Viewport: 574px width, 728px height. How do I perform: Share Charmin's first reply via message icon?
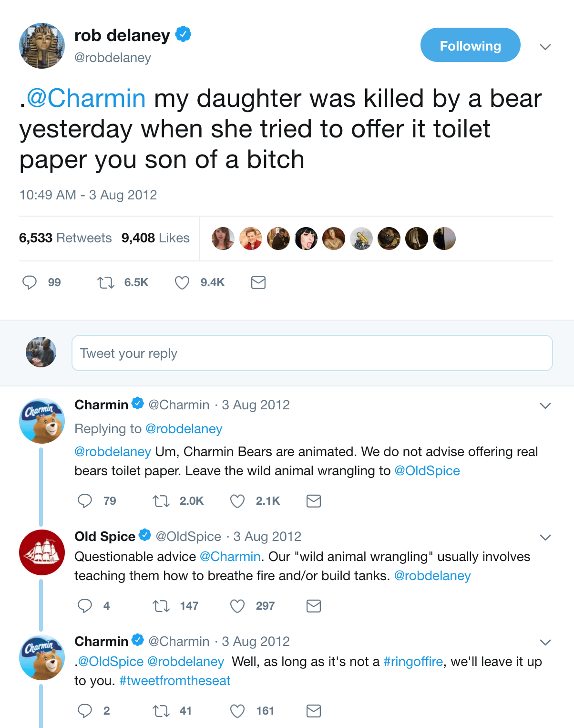click(x=314, y=501)
